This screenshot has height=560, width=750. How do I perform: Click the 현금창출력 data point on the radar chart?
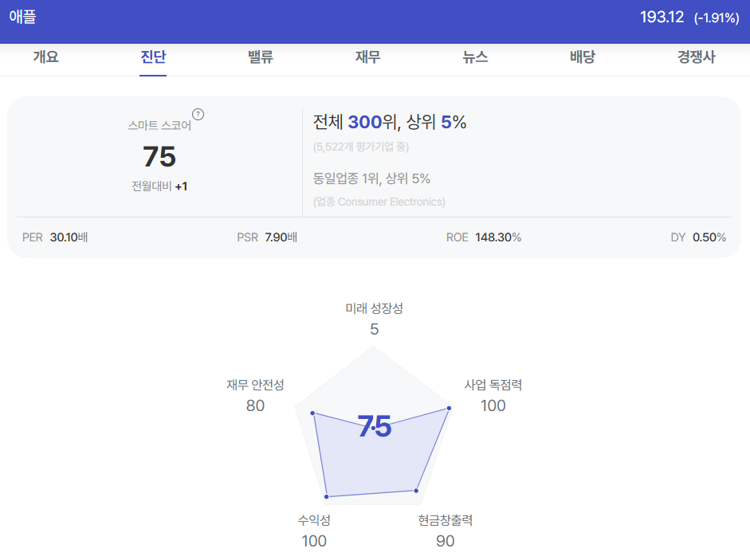[x=416, y=491]
